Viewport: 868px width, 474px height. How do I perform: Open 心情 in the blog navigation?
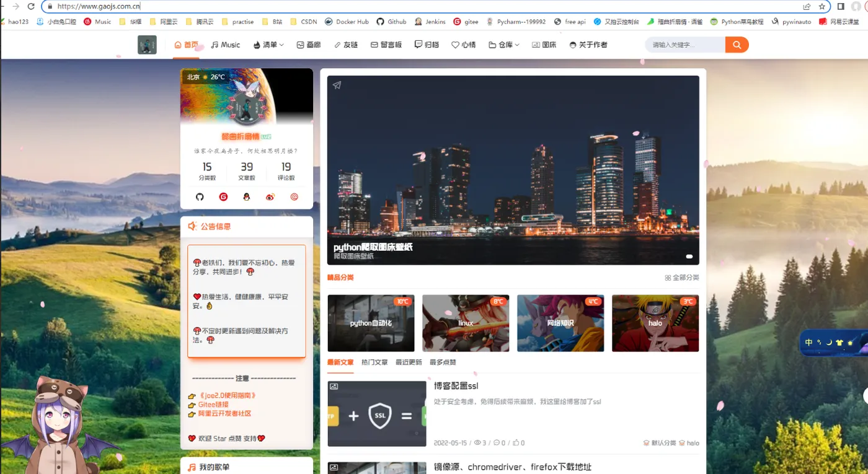point(464,45)
